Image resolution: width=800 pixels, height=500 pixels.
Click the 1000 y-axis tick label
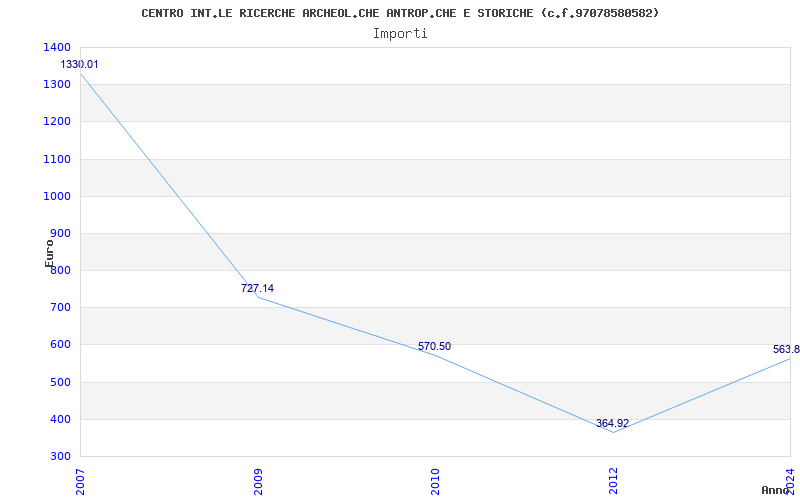tap(57, 196)
